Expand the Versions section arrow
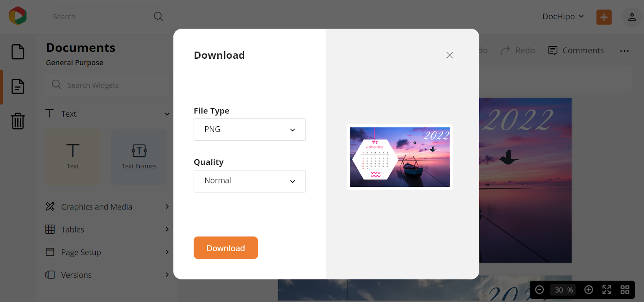The image size is (644, 302). tap(167, 275)
